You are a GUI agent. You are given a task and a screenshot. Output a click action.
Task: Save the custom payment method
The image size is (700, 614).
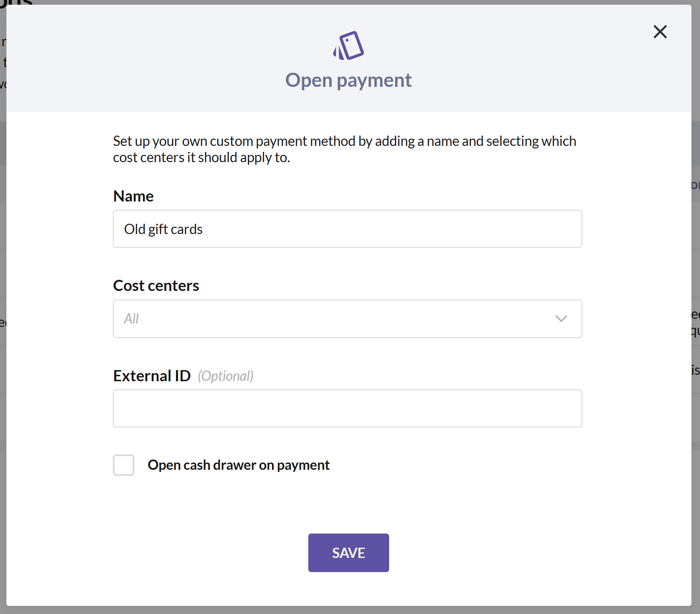coord(349,553)
